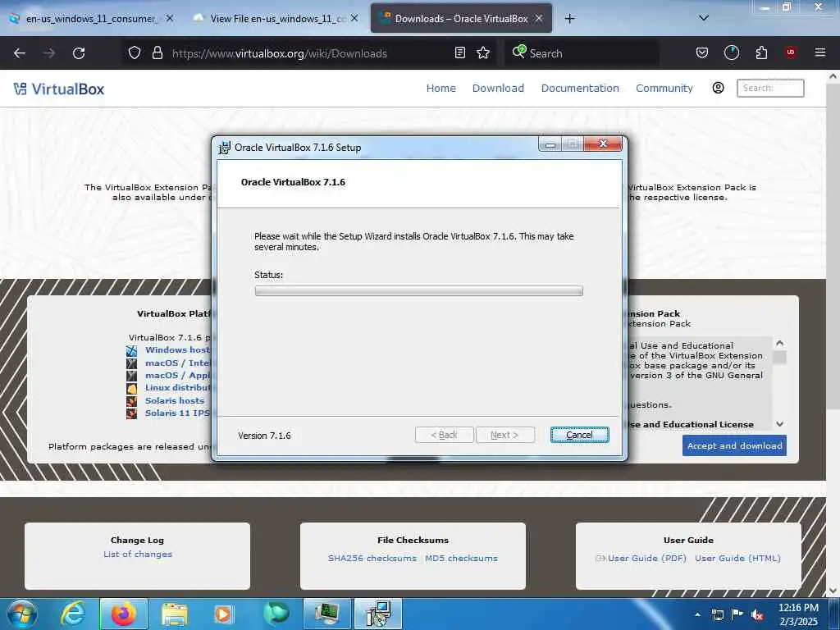Open the Download nav item
This screenshot has width=840, height=630.
(x=498, y=88)
